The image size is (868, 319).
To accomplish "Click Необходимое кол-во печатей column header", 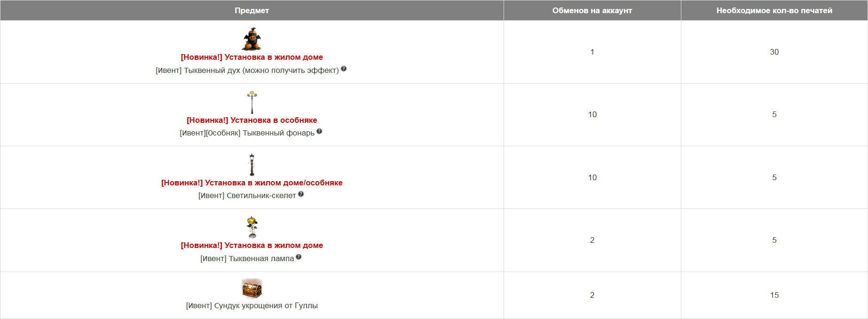I will pos(774,10).
